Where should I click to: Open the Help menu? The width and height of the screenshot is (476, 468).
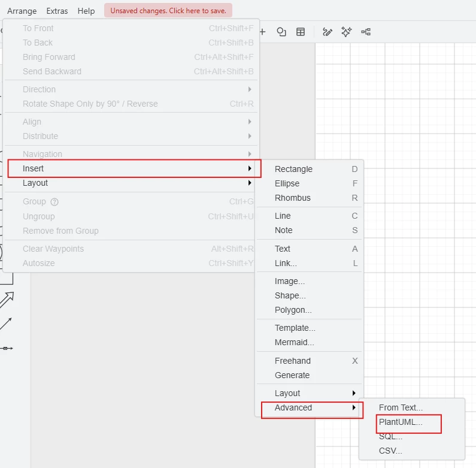click(86, 11)
